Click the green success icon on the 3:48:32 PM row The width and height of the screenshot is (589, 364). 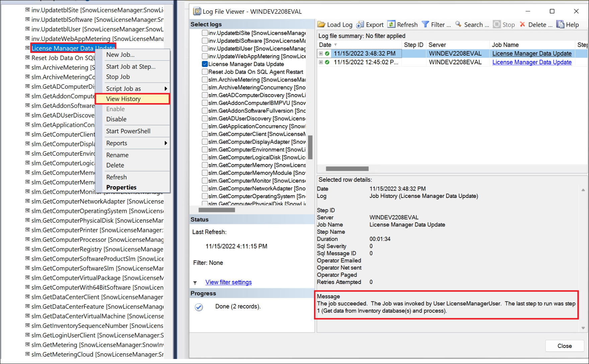(x=327, y=53)
